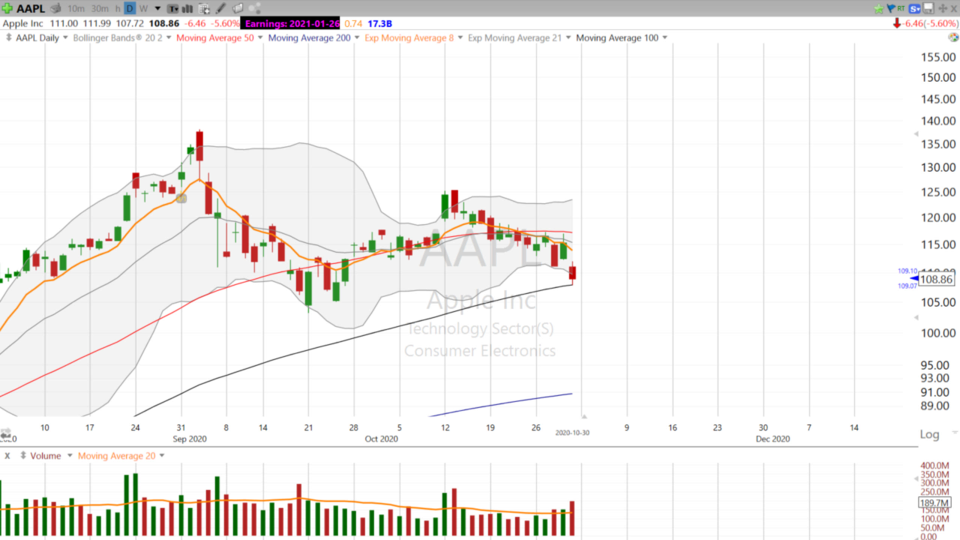
Task: Click the Bollinger Bands indicator label
Action: [118, 37]
